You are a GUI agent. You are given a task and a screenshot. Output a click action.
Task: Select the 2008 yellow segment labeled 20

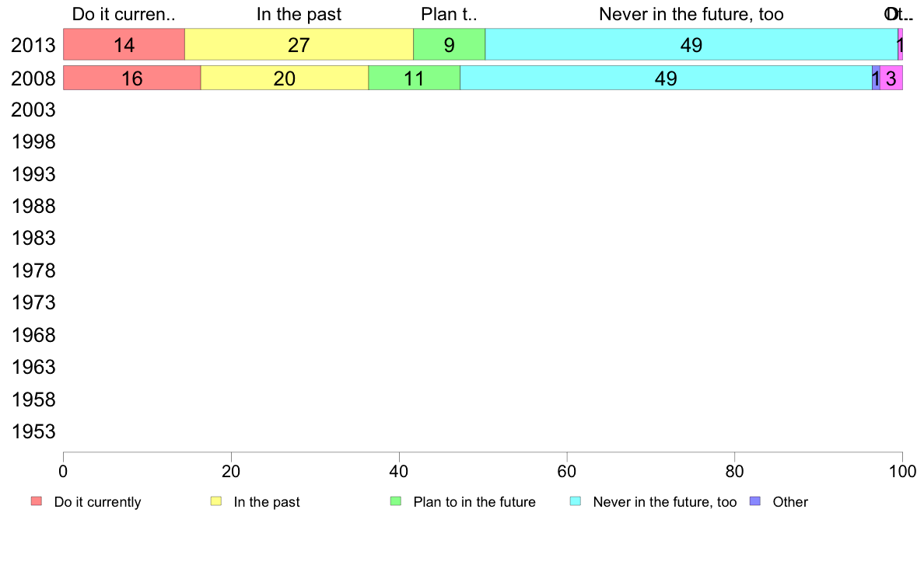point(285,78)
